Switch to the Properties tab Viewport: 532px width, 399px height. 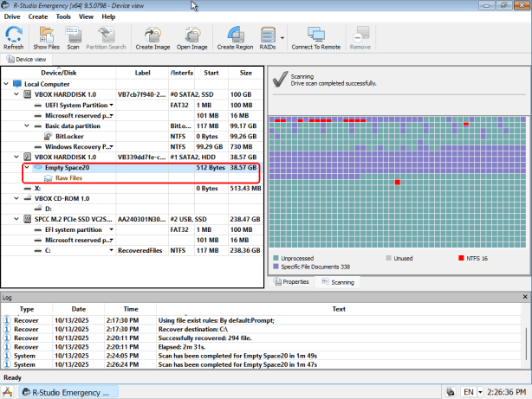(291, 282)
